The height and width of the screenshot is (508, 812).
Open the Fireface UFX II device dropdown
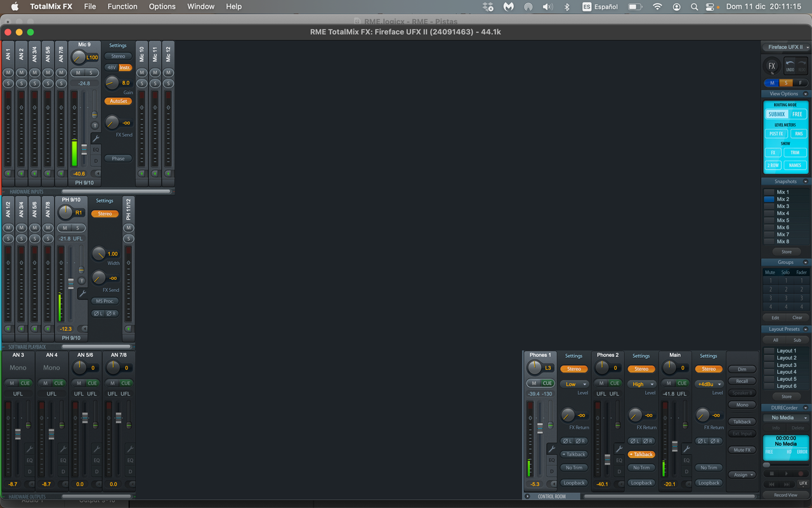[x=786, y=47]
